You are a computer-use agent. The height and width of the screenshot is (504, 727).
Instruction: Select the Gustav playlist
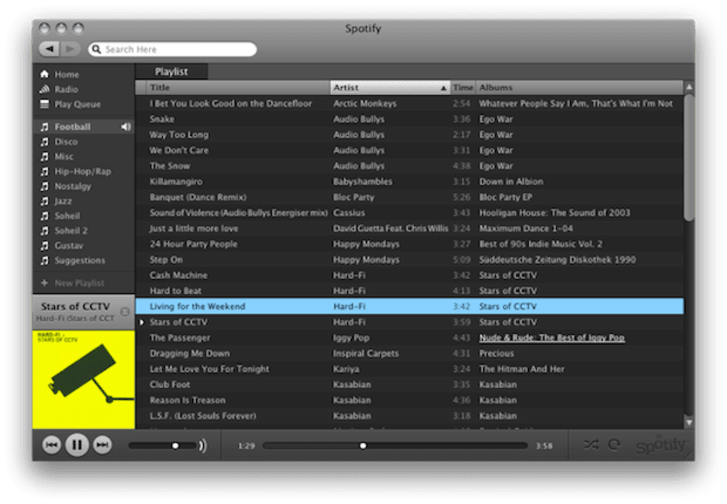pyautogui.click(x=83, y=245)
